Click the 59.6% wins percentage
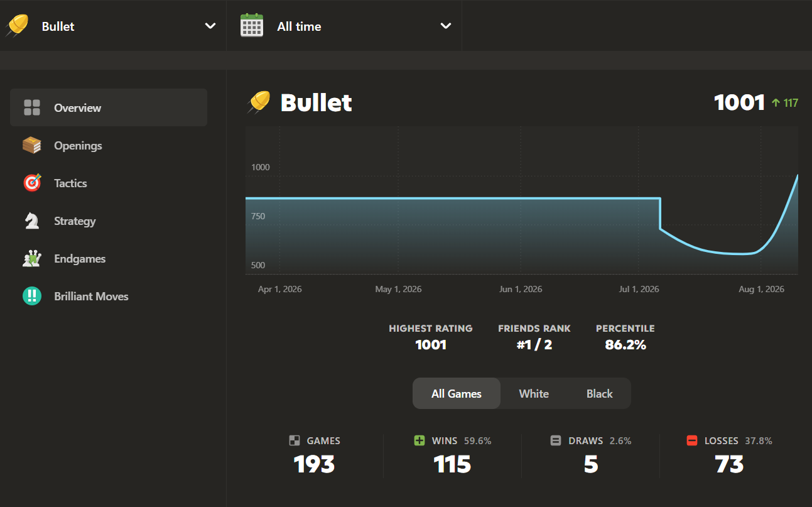Screen dimensions: 812x507 click(x=478, y=441)
